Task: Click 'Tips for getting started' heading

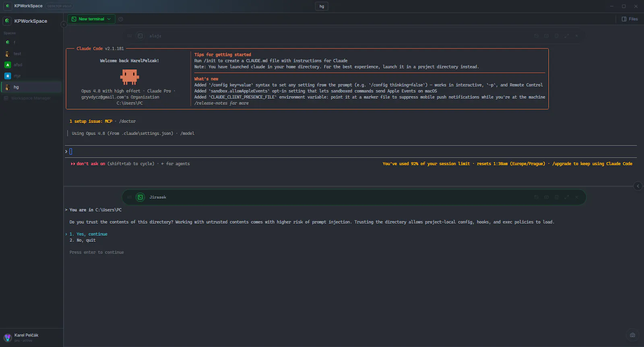Action: click(223, 54)
